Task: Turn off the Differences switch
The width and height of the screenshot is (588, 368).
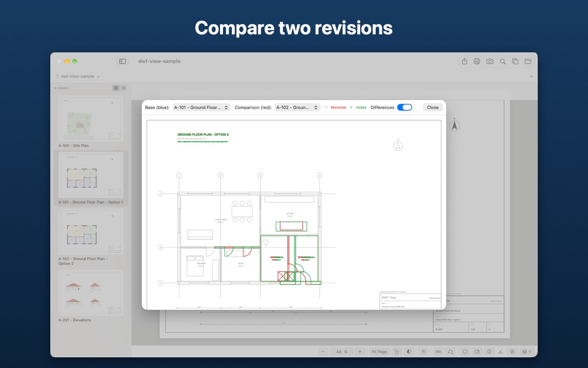Action: pyautogui.click(x=405, y=107)
